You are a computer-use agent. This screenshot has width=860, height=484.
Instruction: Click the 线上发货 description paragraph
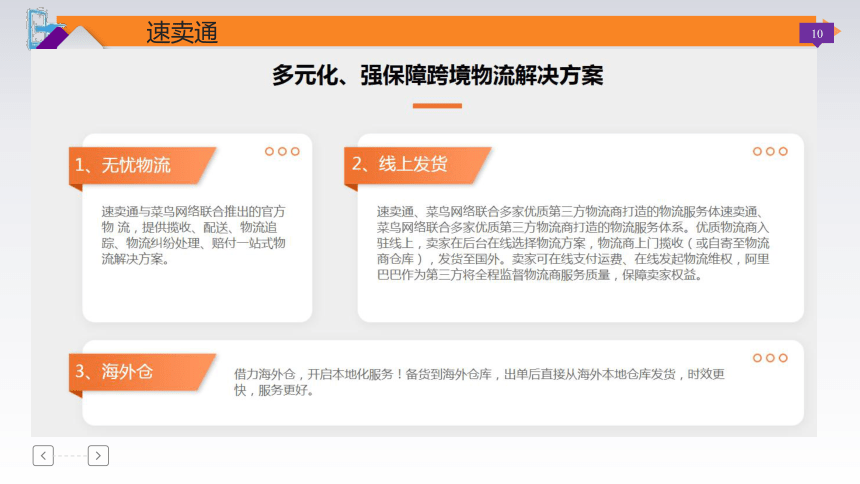pos(573,243)
